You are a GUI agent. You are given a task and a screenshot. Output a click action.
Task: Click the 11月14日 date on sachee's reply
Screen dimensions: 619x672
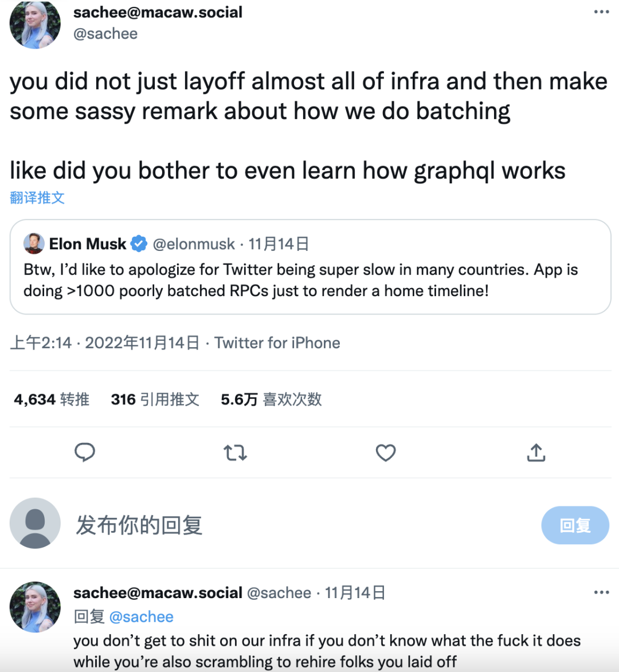pos(354,593)
